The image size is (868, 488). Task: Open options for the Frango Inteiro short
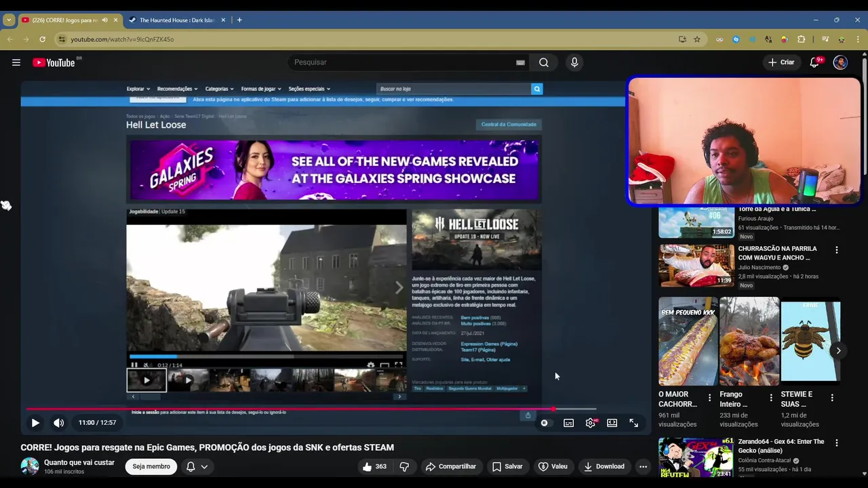pyautogui.click(x=771, y=398)
